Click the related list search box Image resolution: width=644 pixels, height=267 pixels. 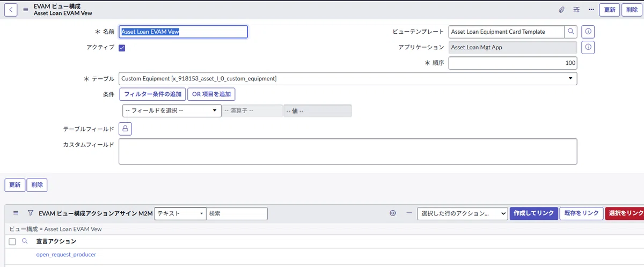[x=237, y=213]
